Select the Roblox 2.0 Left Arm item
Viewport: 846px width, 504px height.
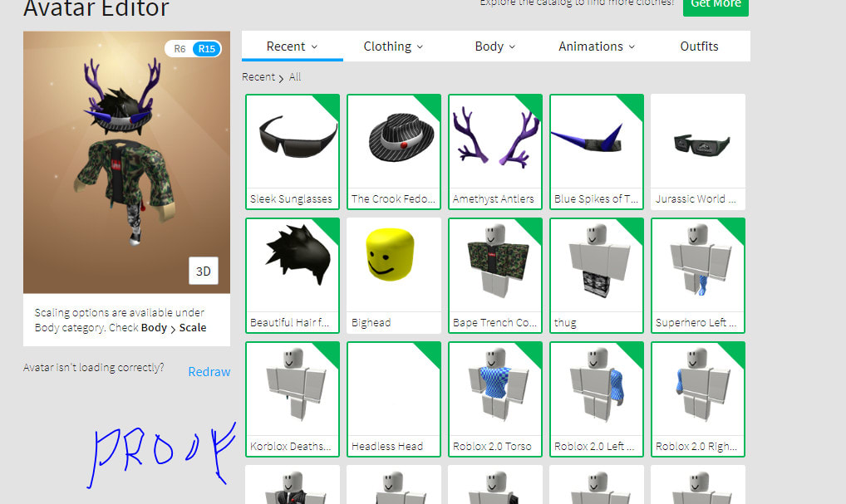[597, 399]
